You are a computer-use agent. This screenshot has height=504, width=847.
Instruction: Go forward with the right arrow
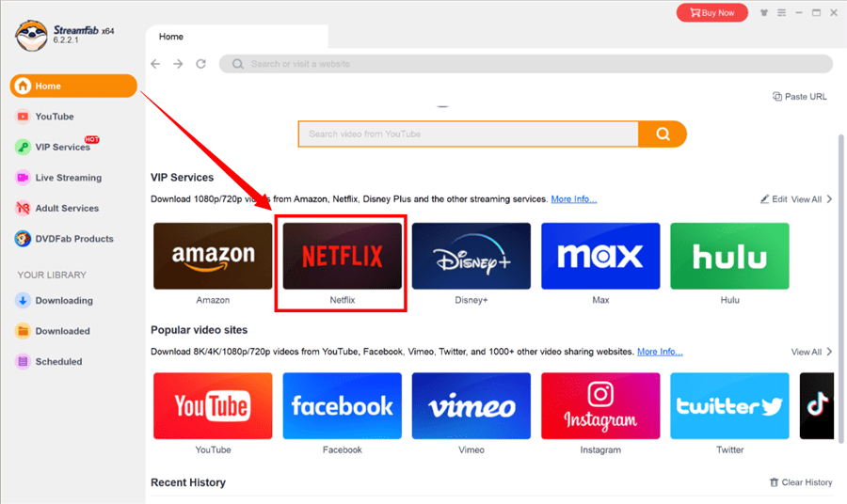[x=178, y=64]
